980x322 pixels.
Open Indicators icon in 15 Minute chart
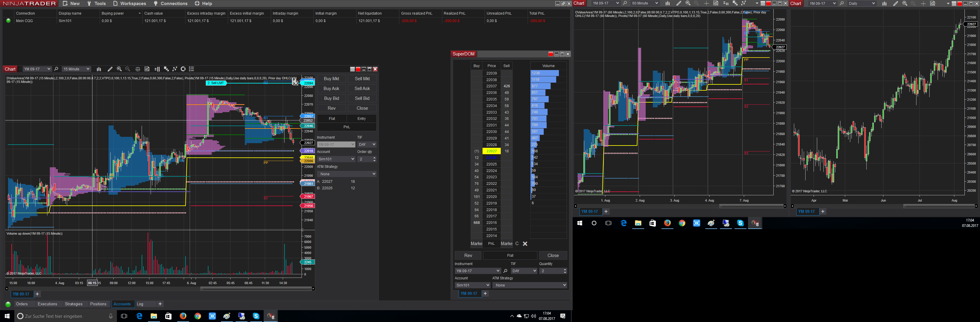coord(175,69)
